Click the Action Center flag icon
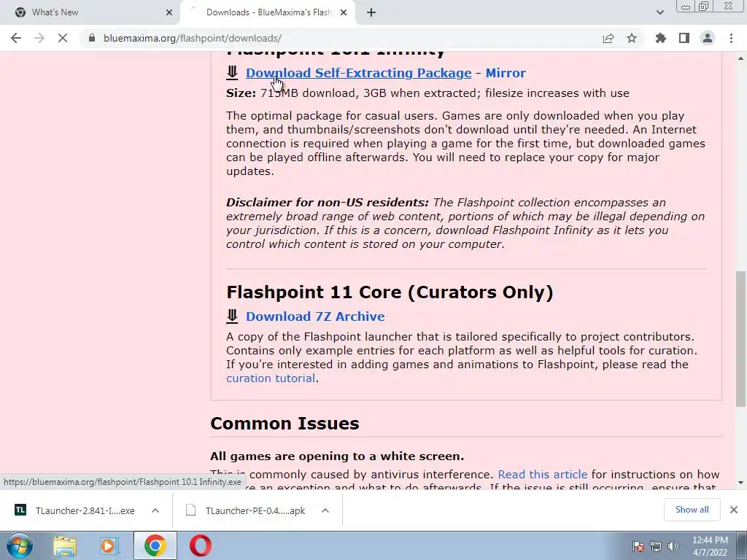 click(638, 546)
